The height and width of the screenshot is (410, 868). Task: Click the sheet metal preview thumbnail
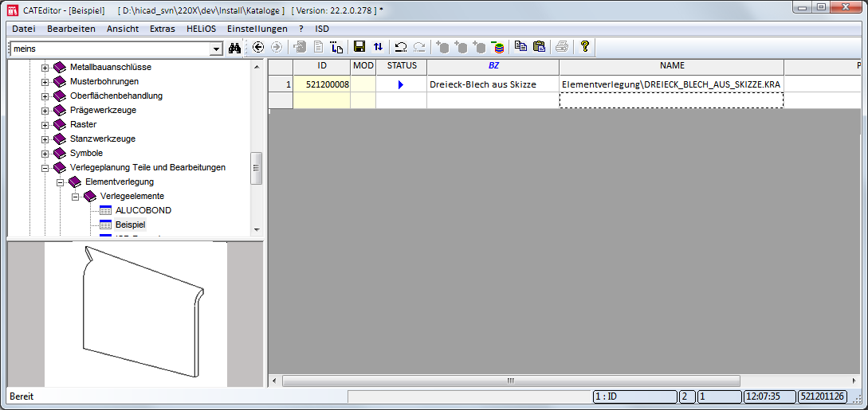(136, 314)
